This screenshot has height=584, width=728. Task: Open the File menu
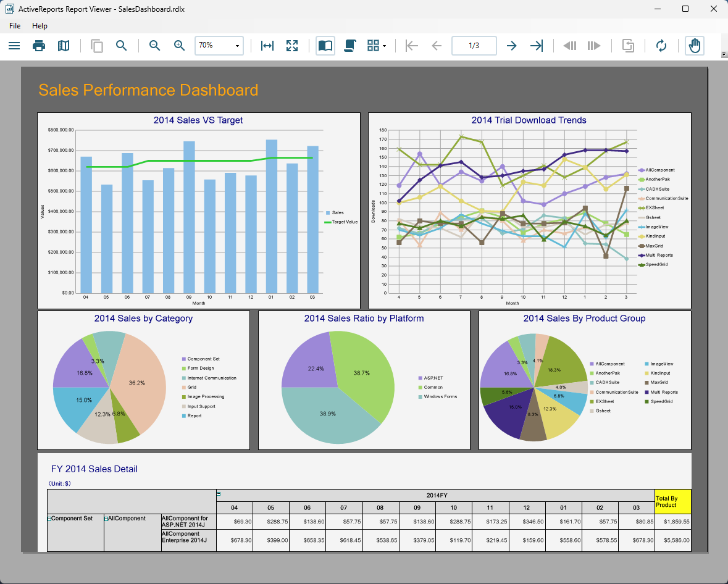point(15,26)
